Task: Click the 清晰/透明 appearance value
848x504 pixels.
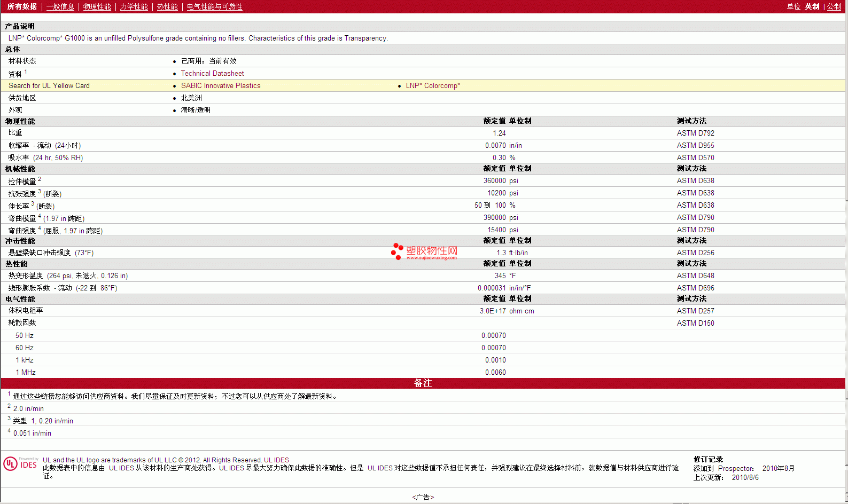Action: coord(196,110)
